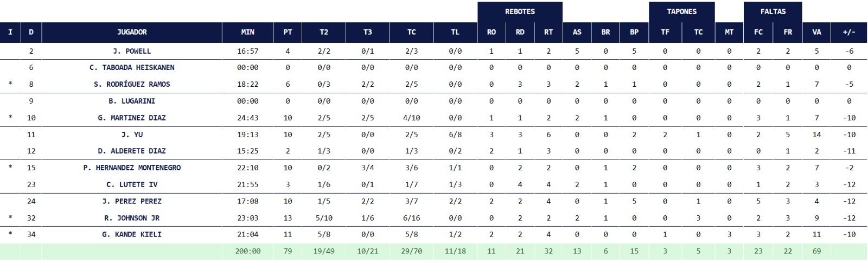Select the T3 column header

[x=367, y=32]
